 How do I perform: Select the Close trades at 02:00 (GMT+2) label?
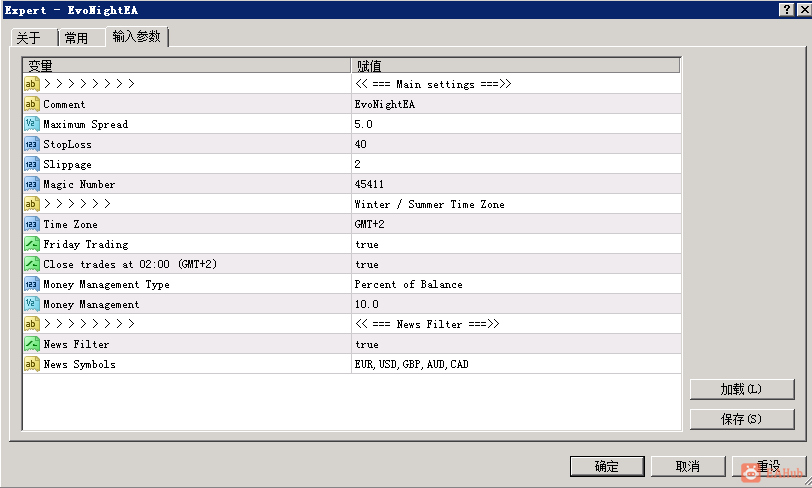(x=130, y=264)
